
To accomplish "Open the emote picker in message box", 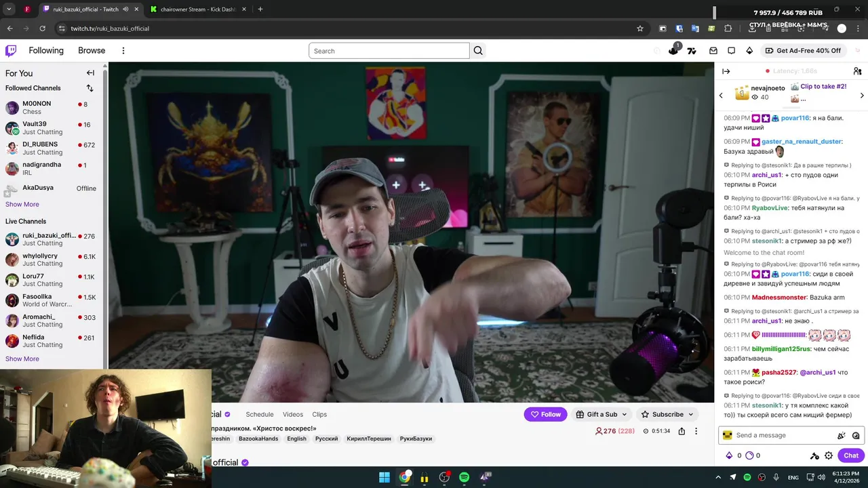I will click(856, 436).
